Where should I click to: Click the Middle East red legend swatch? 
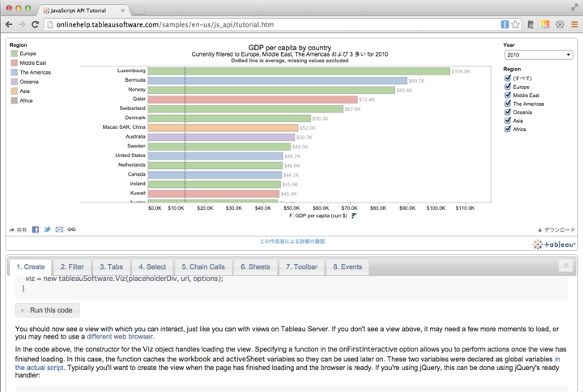[x=15, y=63]
